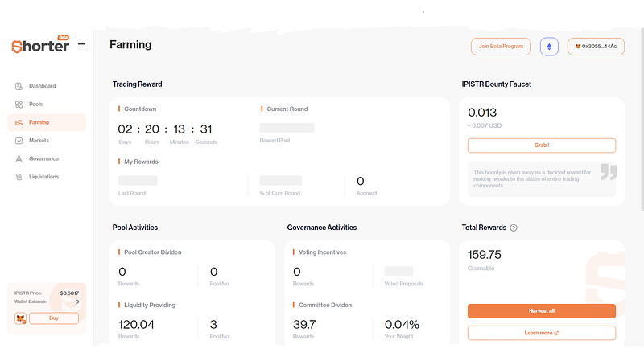This screenshot has width=644, height=361.
Task: Click the Reward Pool label
Action: (275, 140)
